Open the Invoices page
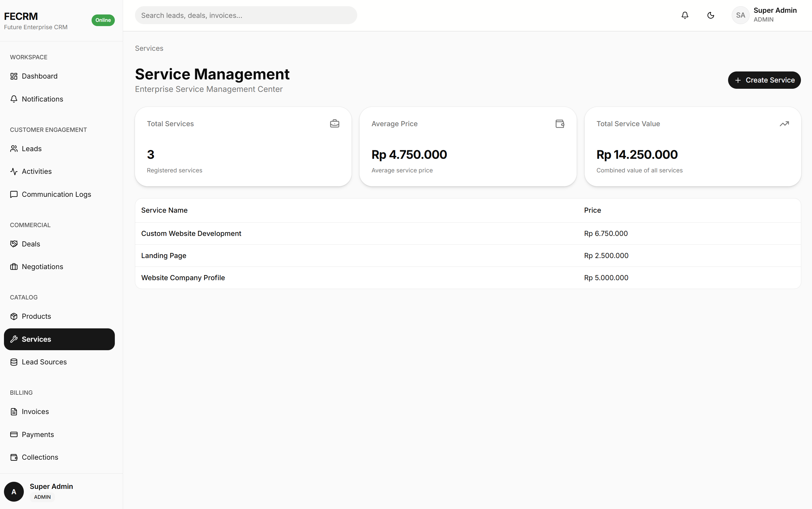Viewport: 812px width, 509px height. tap(59, 411)
